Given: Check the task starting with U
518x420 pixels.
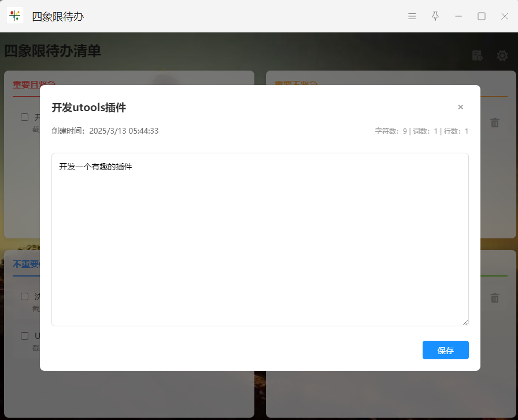Looking at the screenshot, I should [24, 336].
